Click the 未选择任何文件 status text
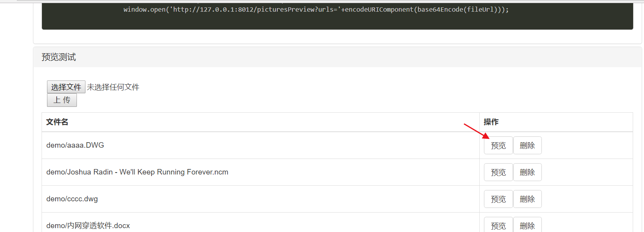This screenshot has height=232, width=644. pos(113,87)
